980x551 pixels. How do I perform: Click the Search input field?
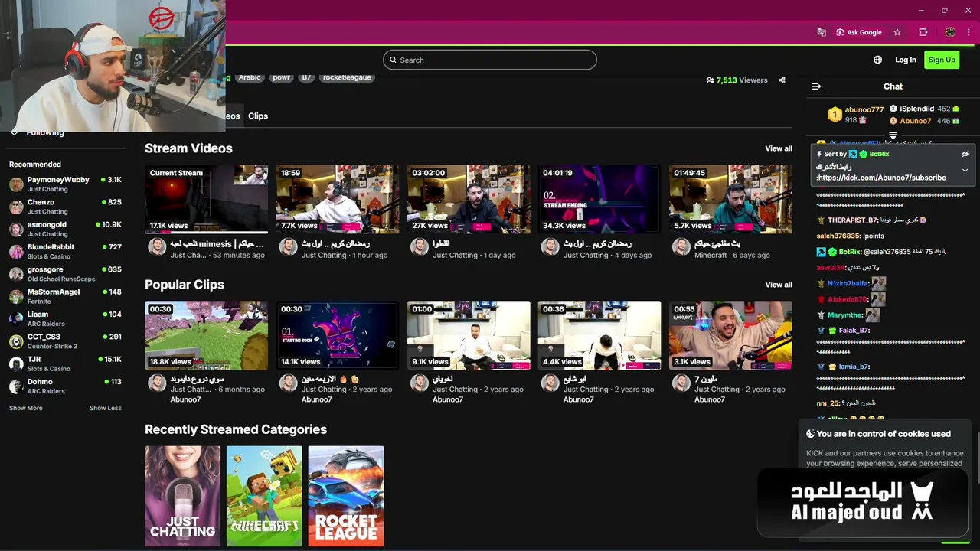point(490,60)
